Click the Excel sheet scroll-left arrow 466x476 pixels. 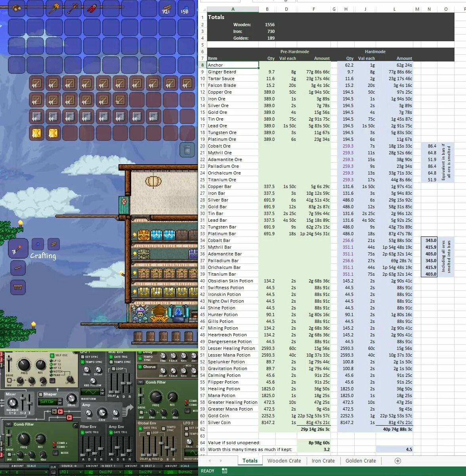pos(210,461)
